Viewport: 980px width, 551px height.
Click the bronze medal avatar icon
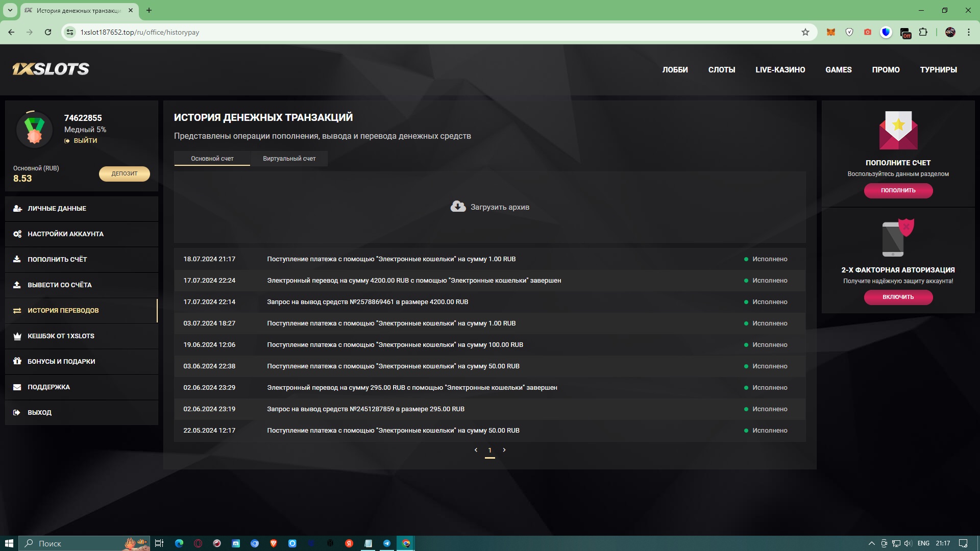[34, 130]
